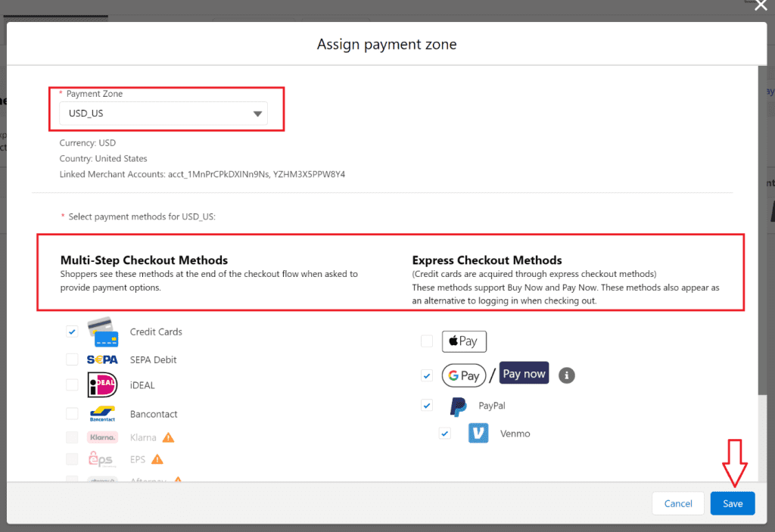The height and width of the screenshot is (532, 775).
Task: Click the PayPal logo icon
Action: click(458, 406)
